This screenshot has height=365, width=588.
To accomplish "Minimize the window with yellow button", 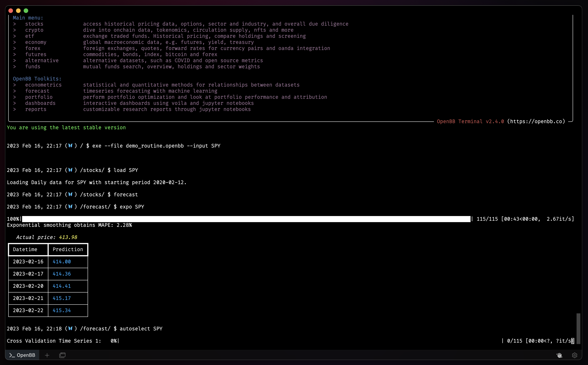I will point(18,11).
